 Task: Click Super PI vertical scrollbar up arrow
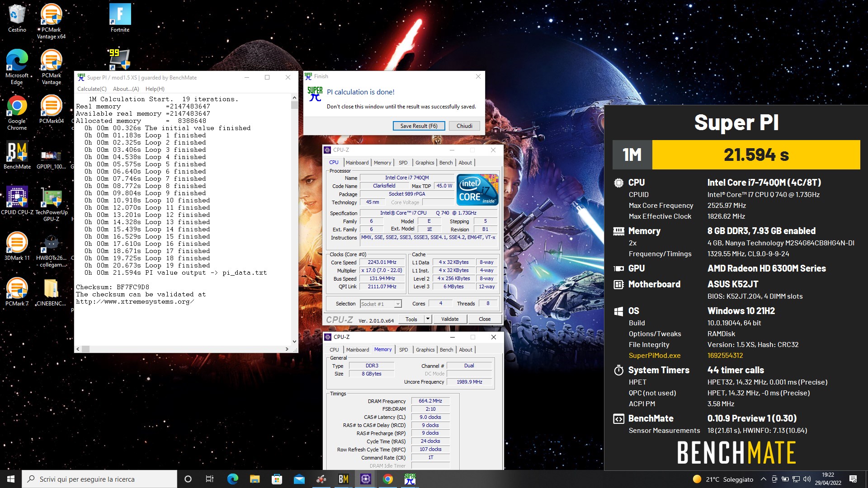click(294, 97)
